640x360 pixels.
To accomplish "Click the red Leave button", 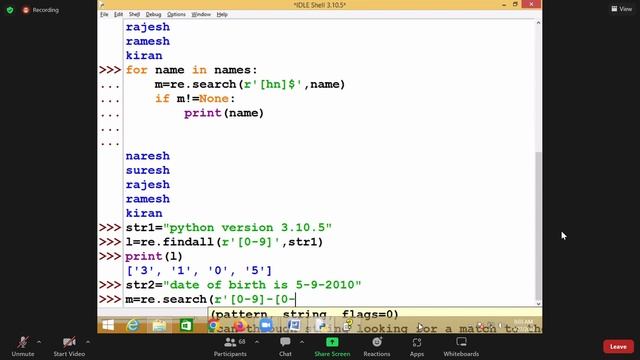I will [x=618, y=347].
